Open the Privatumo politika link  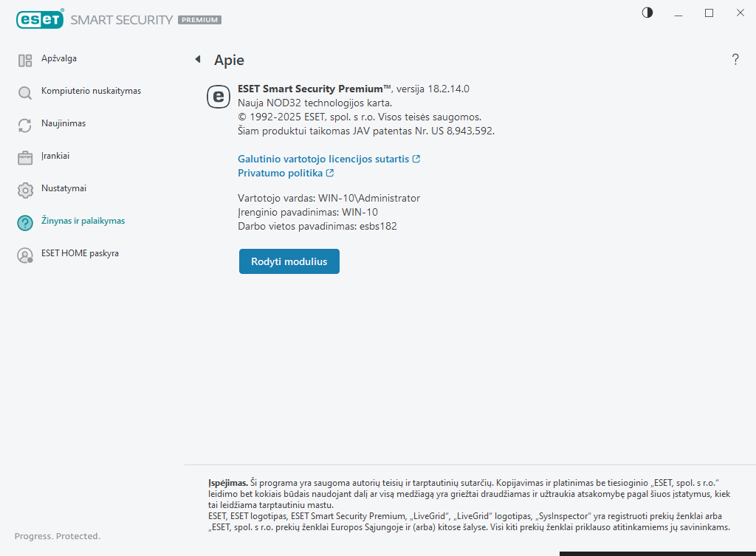click(x=280, y=173)
